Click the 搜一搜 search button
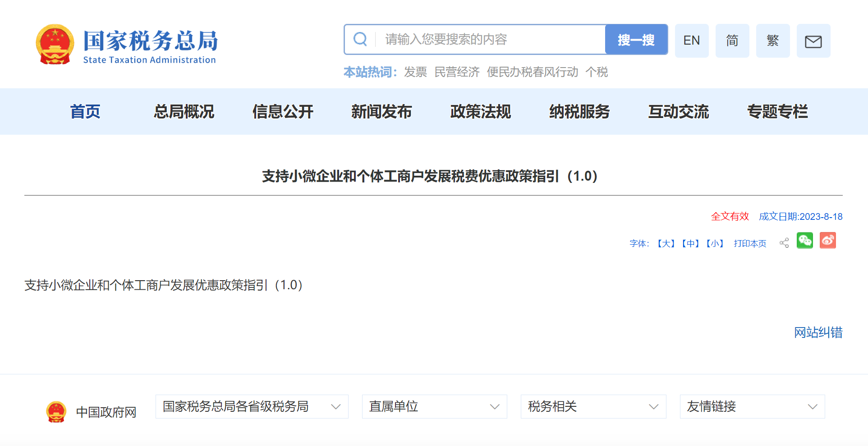 pos(636,40)
